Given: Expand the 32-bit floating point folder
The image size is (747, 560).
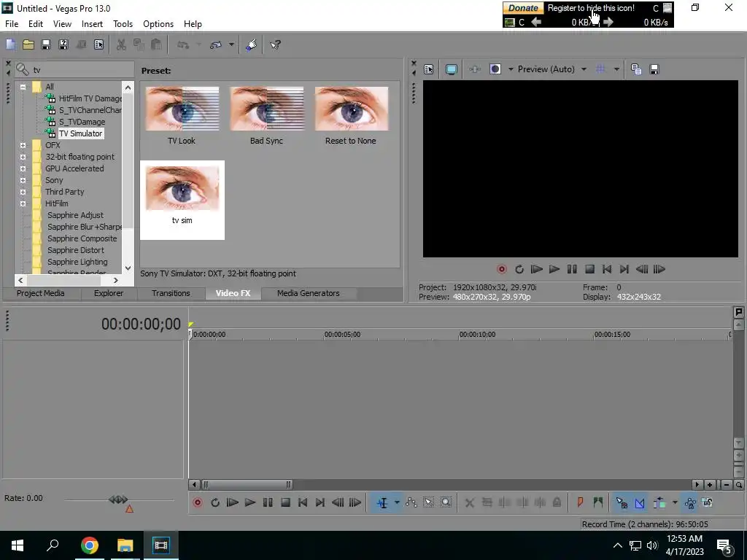Looking at the screenshot, I should (23, 157).
